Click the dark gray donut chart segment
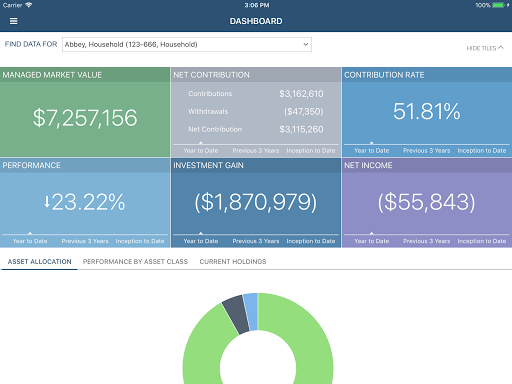 (x=236, y=314)
